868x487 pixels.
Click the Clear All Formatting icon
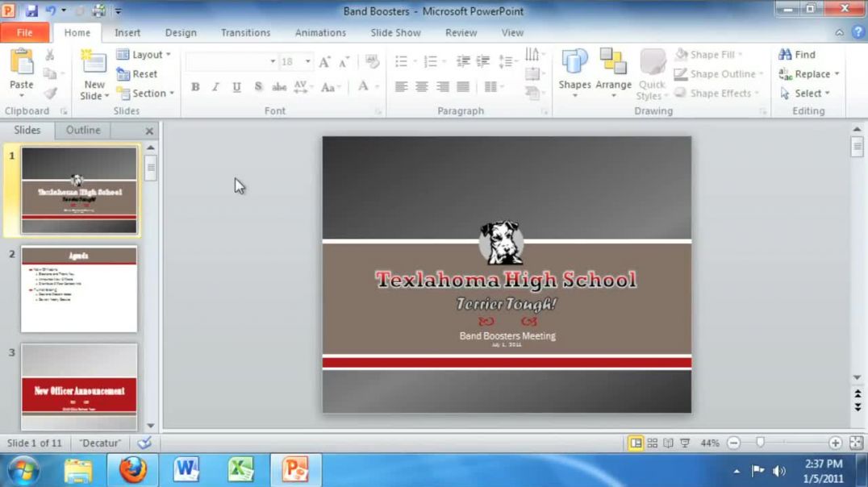(x=372, y=61)
